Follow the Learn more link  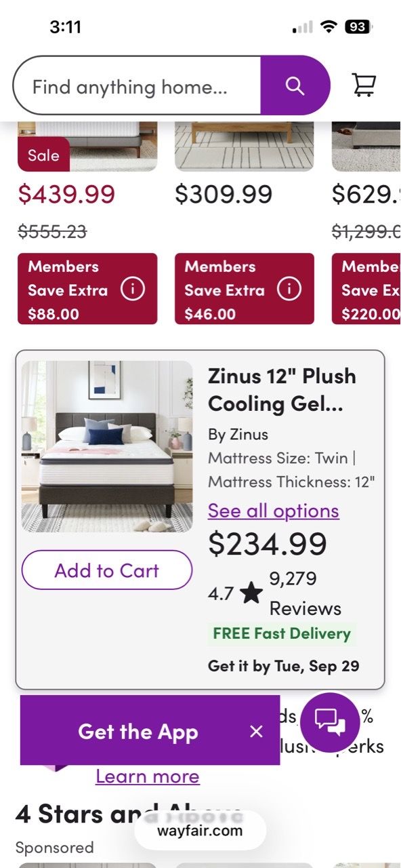pyautogui.click(x=148, y=776)
